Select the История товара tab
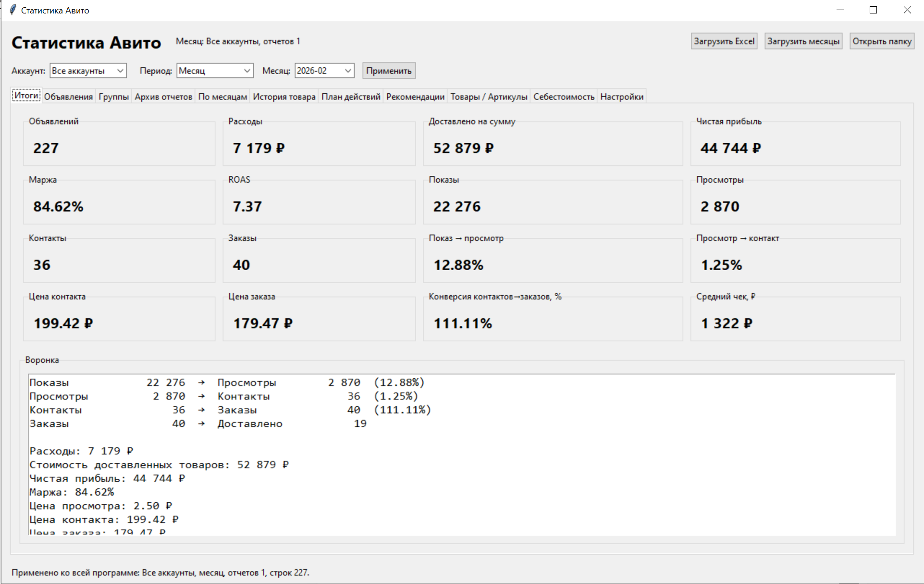The image size is (924, 584). tap(284, 97)
